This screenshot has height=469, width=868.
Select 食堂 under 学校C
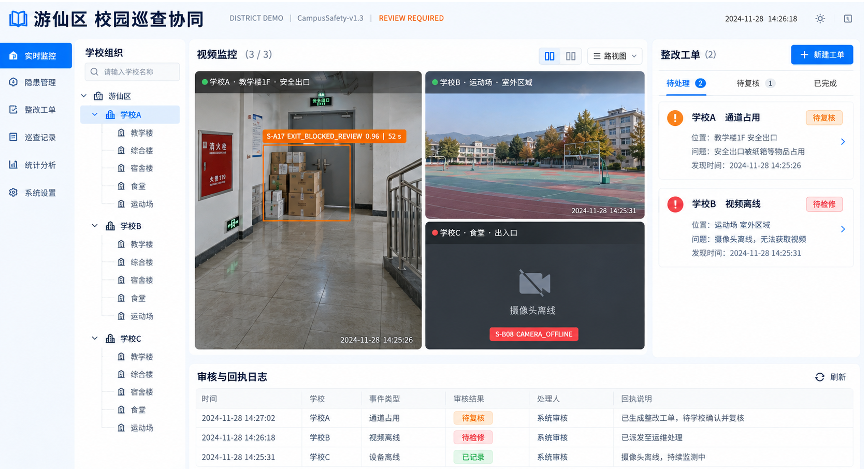tap(138, 410)
